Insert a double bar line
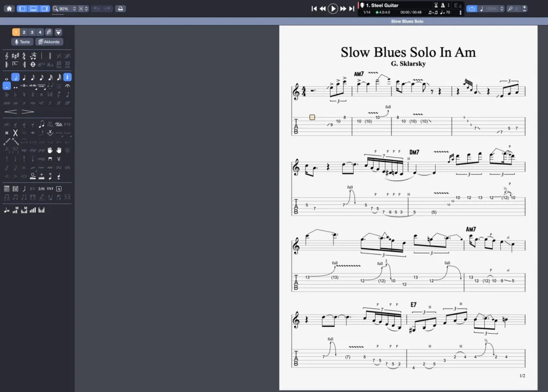Screen dimensions: 548x392 coord(50,56)
